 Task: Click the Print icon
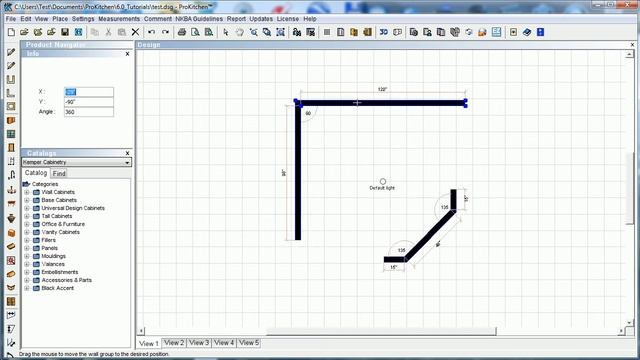(x=182, y=32)
